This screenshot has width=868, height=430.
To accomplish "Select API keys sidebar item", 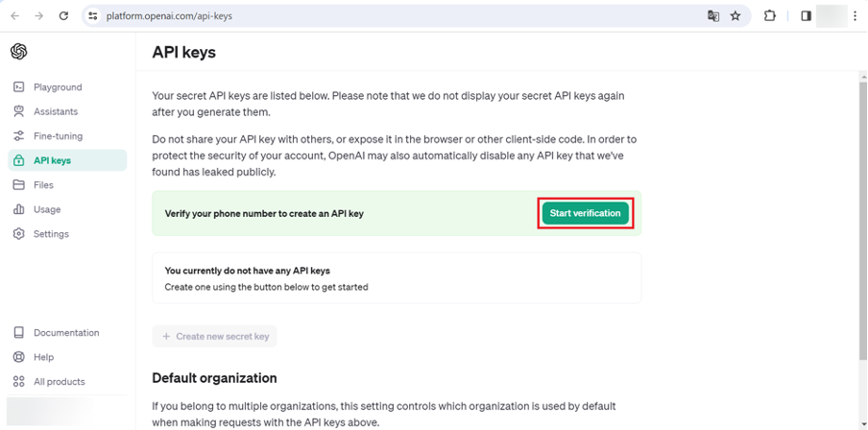I will pos(67,160).
